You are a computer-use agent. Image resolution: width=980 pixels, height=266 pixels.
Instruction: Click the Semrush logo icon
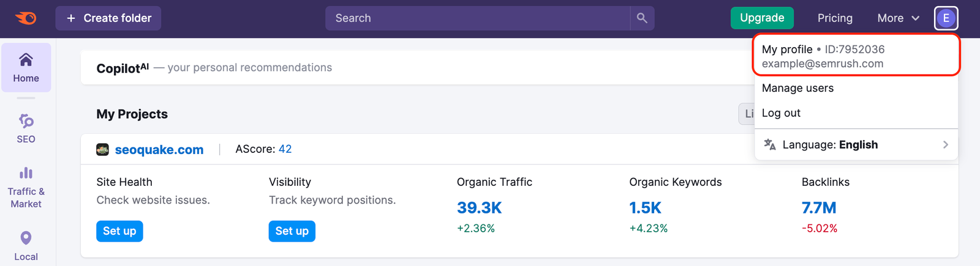click(26, 18)
